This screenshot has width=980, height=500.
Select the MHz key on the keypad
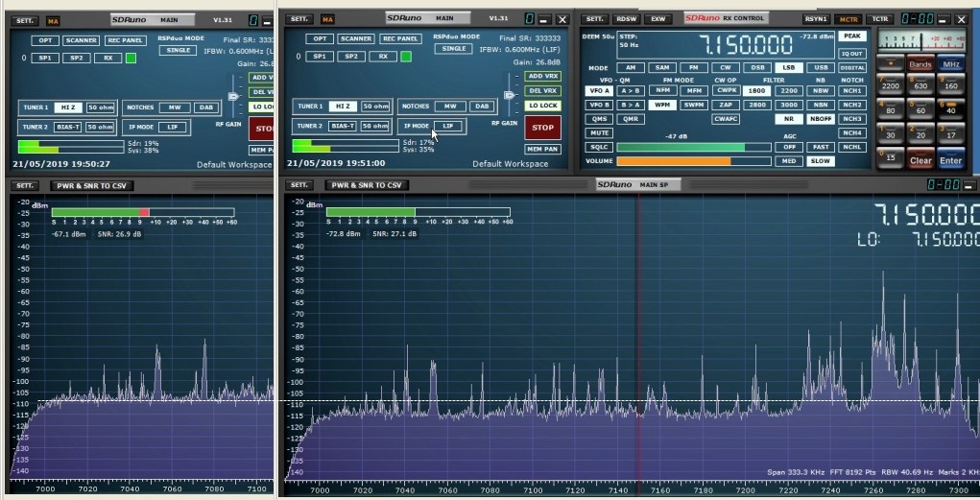tap(950, 63)
